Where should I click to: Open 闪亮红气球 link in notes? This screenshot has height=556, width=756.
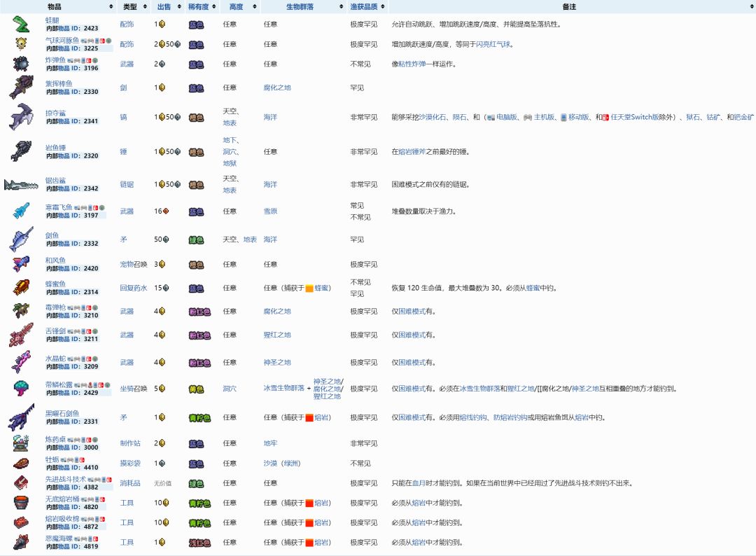click(493, 44)
